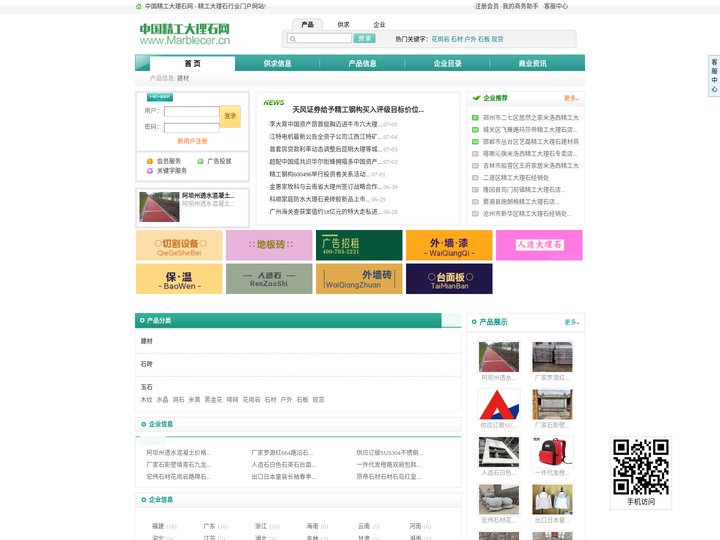Viewport: 720px width, 540px height.
Task: Click listing 供应订做SUS304不锈钢
Action: coord(389,453)
